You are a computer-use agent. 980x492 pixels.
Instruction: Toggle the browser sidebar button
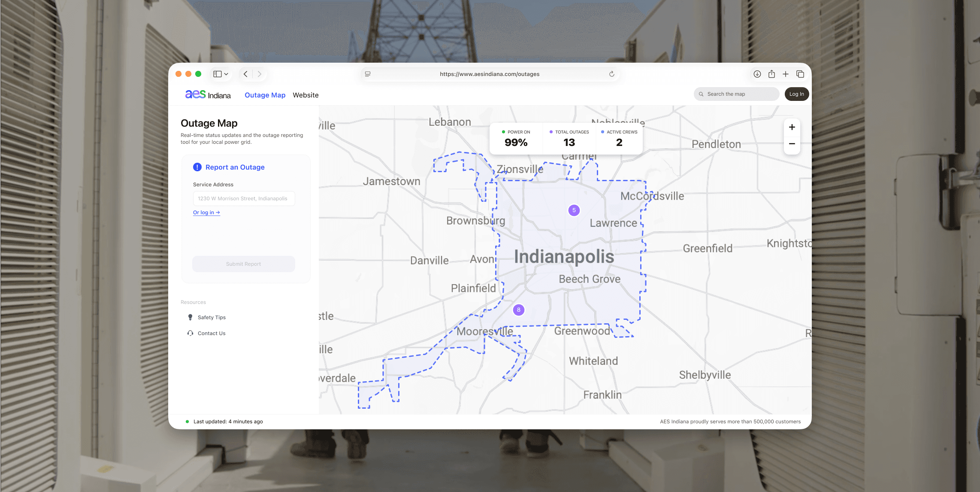click(218, 74)
